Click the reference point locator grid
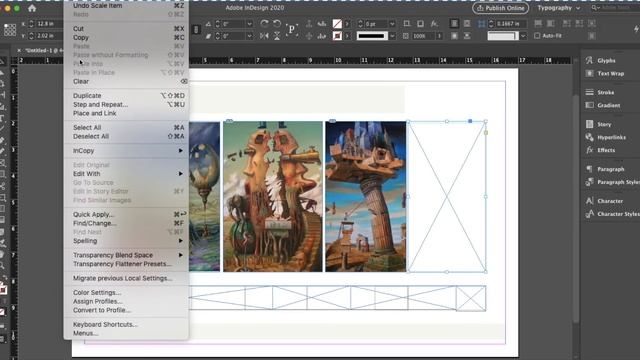Image resolution: width=640 pixels, height=360 pixels. point(10,30)
